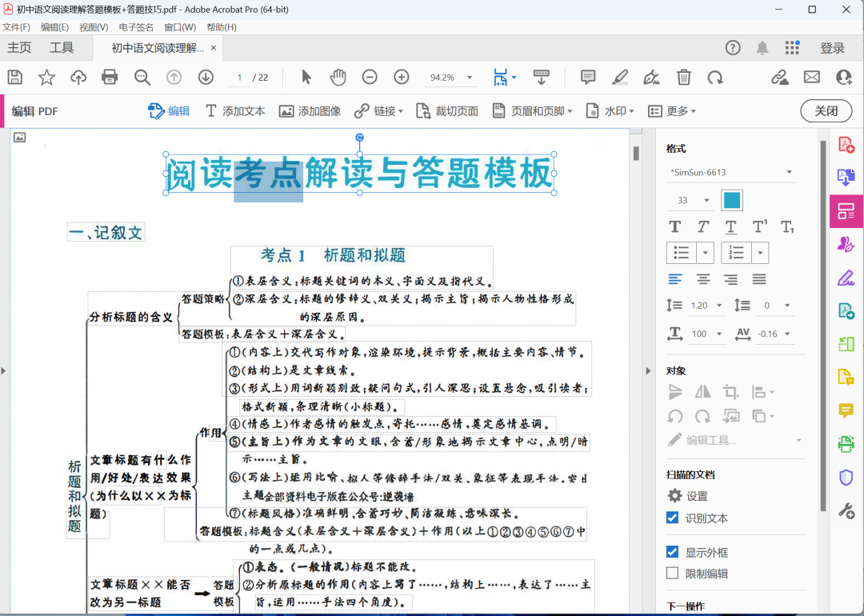The width and height of the screenshot is (864, 616).
Task: Click the sign document pen icon
Action: pyautogui.click(x=652, y=77)
